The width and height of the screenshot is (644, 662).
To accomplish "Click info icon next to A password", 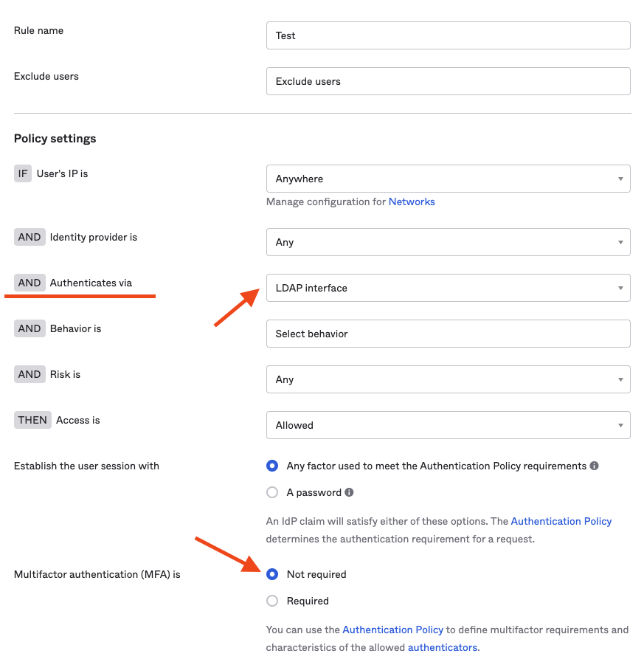I will click(349, 492).
